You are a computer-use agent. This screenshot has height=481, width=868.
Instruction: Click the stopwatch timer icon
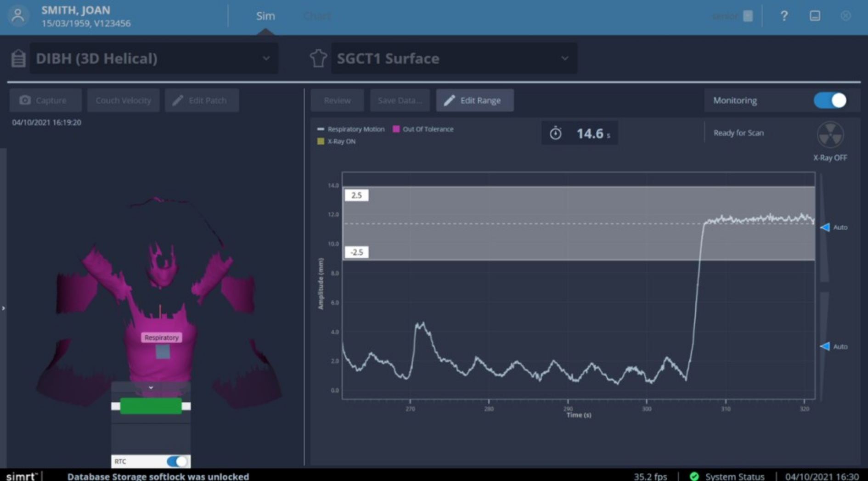[556, 134]
